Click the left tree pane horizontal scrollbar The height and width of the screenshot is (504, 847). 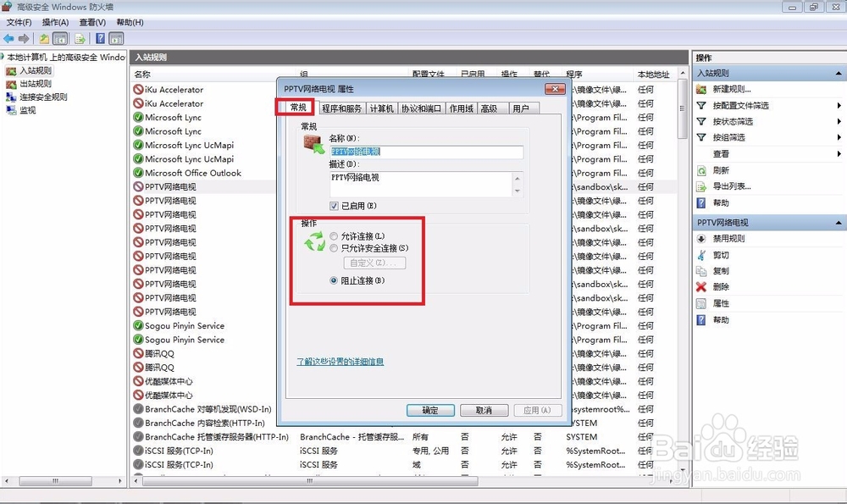point(55,481)
